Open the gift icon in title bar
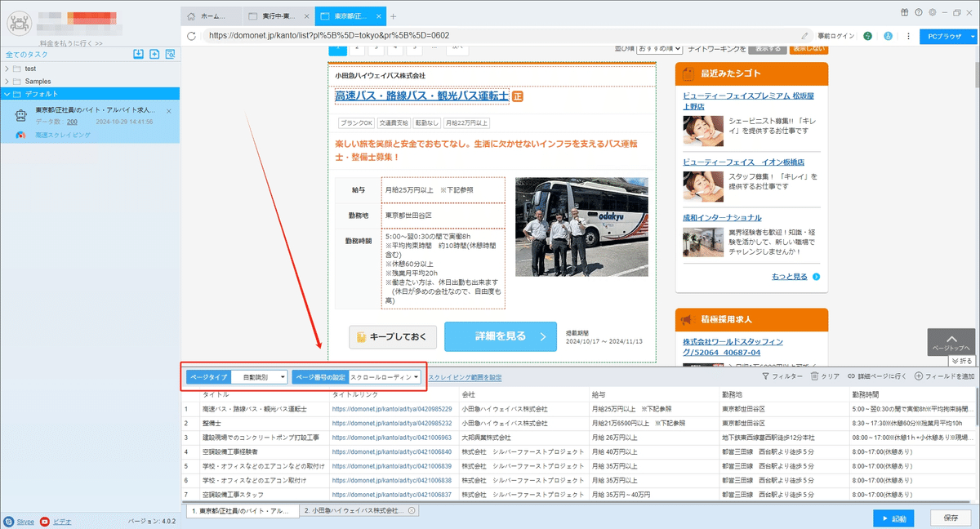 (x=905, y=12)
